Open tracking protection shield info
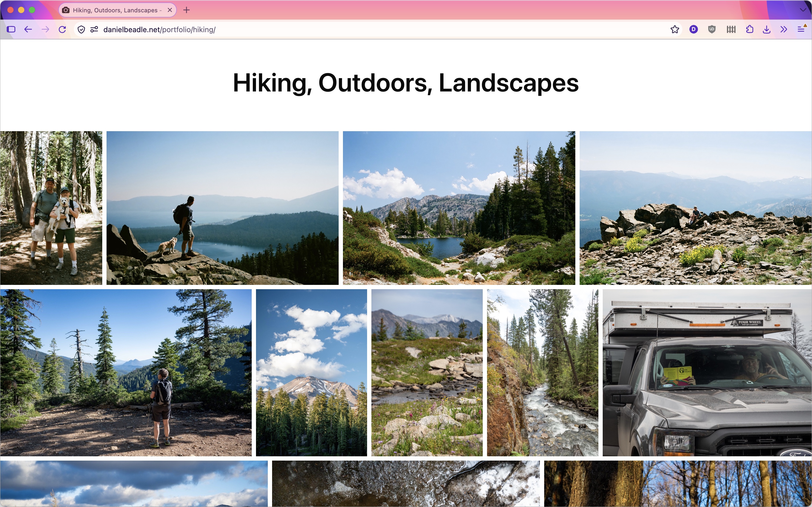812x507 pixels. [x=81, y=30]
